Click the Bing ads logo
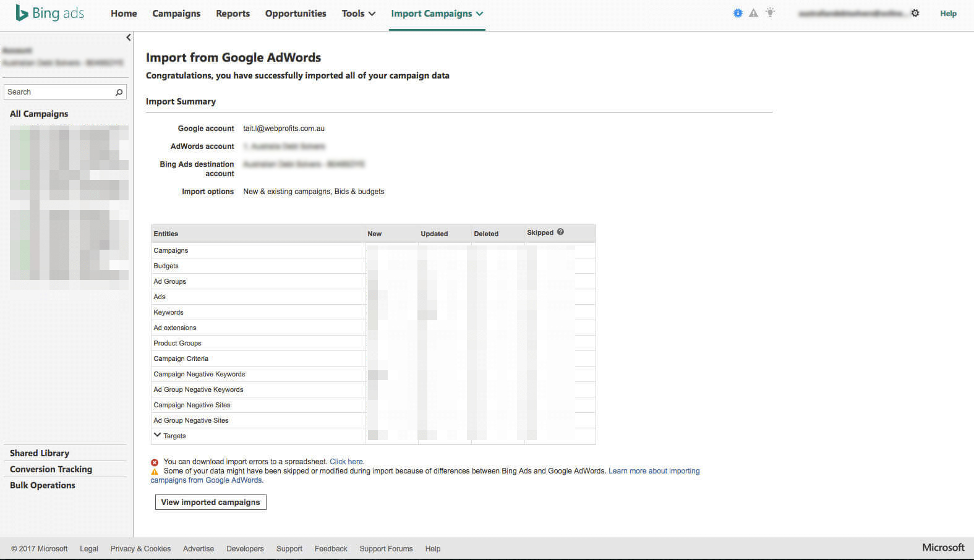The width and height of the screenshot is (974, 560). click(49, 13)
